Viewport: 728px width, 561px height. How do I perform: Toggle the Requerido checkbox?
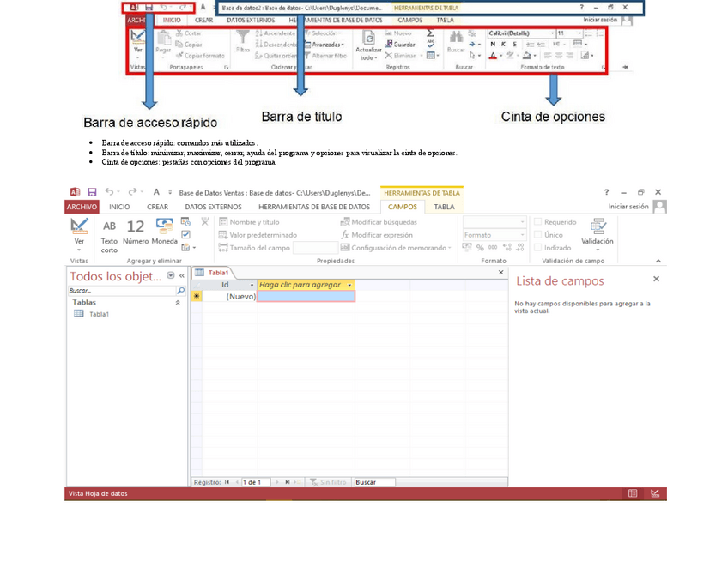click(x=538, y=222)
